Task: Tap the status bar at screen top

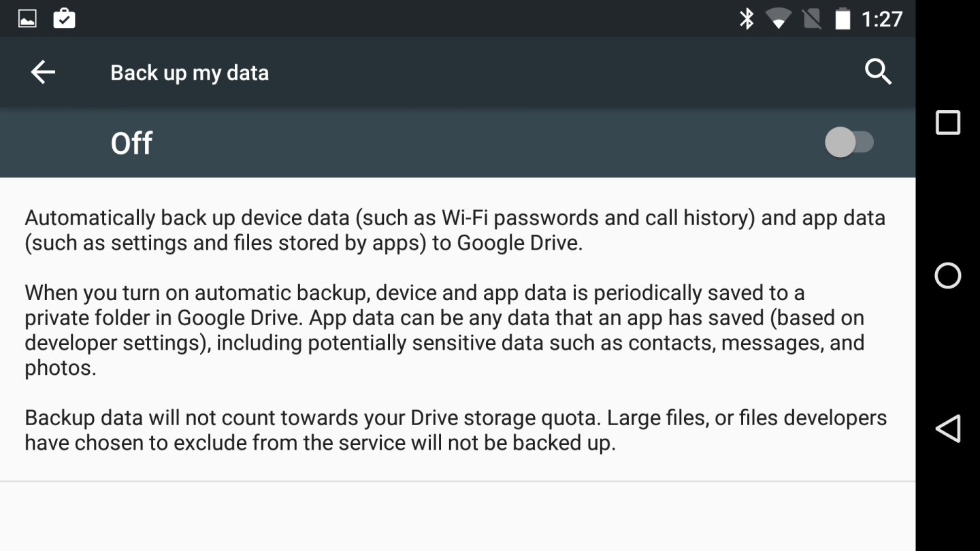Action: (x=408, y=19)
